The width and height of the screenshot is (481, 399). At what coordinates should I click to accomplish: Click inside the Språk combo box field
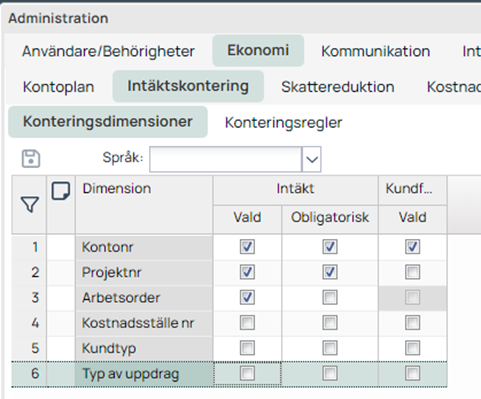pyautogui.click(x=226, y=159)
